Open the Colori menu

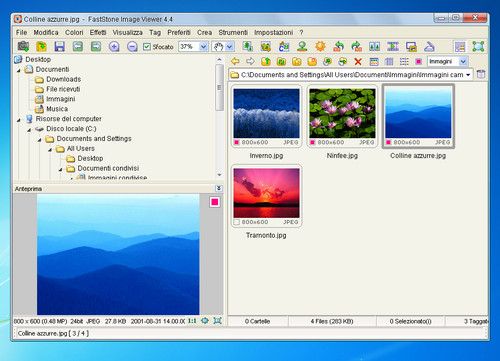click(x=74, y=32)
